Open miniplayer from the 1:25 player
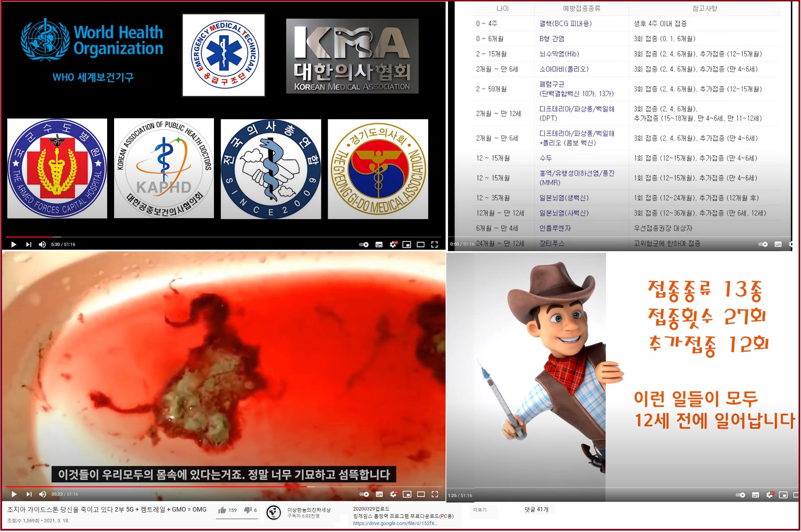The width and height of the screenshot is (801, 532). [x=784, y=496]
